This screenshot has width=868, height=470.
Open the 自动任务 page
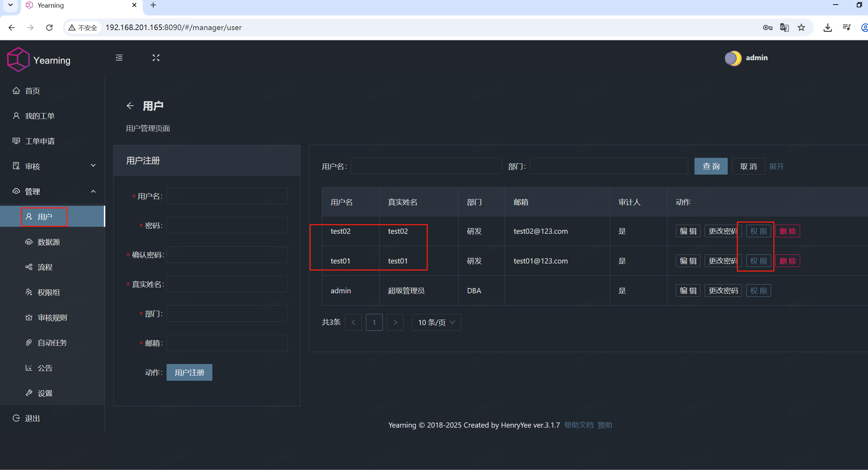point(52,343)
